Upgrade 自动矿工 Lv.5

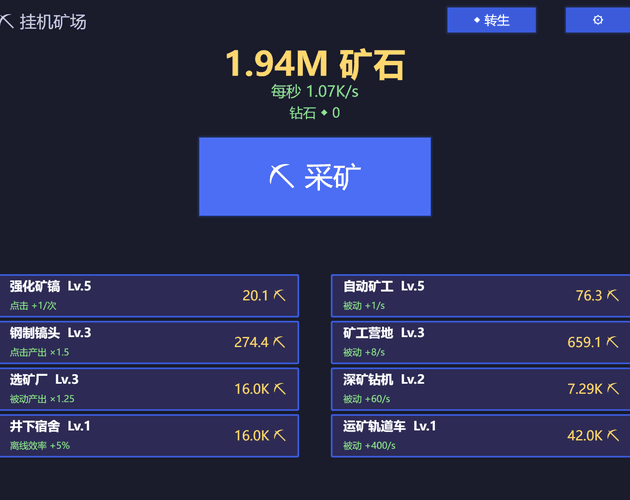point(481,296)
